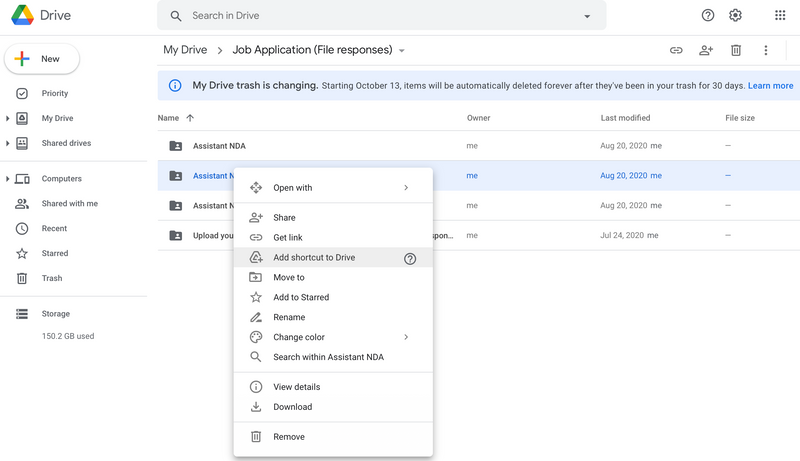This screenshot has width=800, height=461.
Task: Expand the Shared drives tree arrow
Action: coord(8,143)
